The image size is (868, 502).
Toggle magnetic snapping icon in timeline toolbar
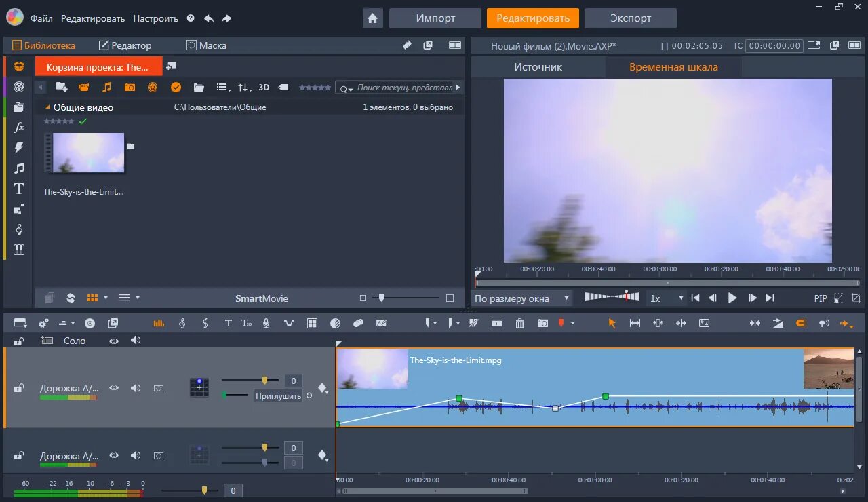[800, 324]
